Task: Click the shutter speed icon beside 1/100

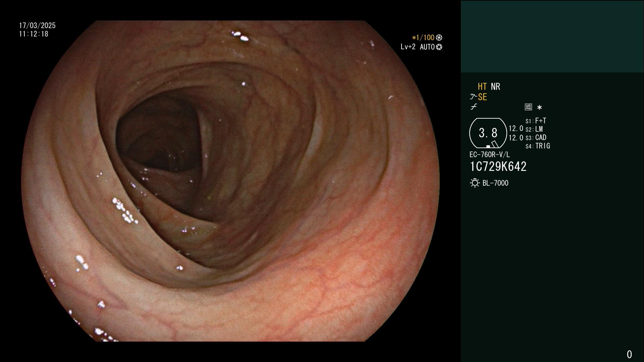Action: [x=439, y=38]
